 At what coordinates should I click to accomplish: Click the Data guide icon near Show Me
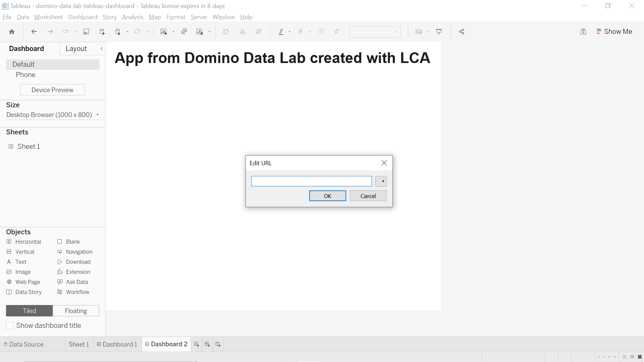[583, 32]
